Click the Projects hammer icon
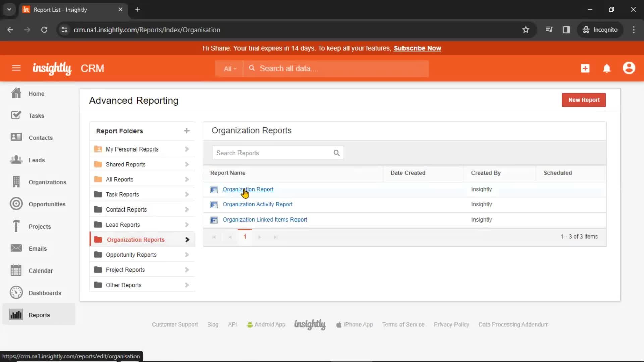Screen dimensions: 644x362 click(x=16, y=226)
